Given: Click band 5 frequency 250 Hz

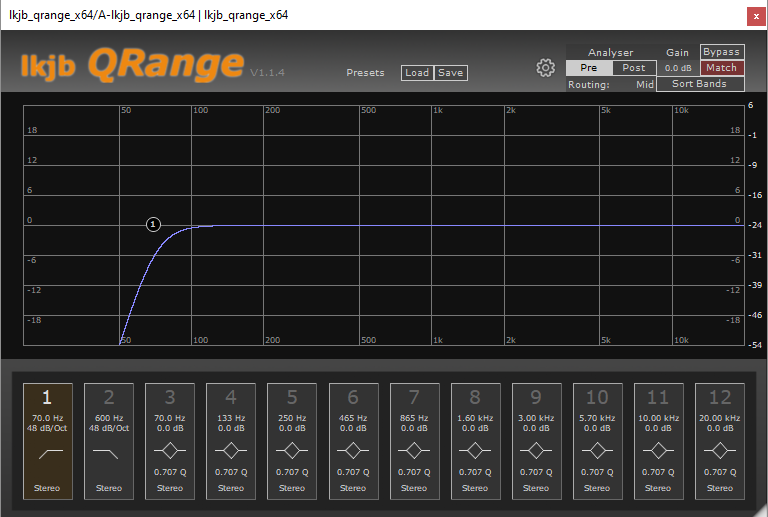Looking at the screenshot, I should pos(292,418).
